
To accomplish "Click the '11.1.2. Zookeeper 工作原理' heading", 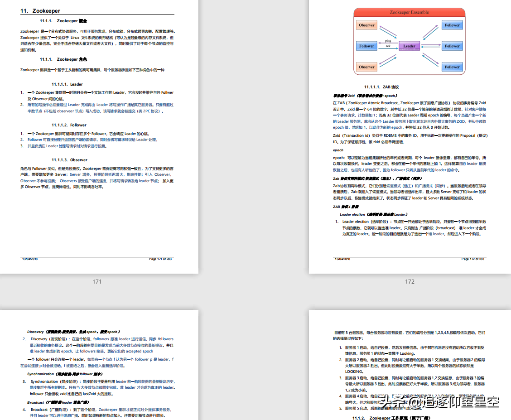I will click(x=391, y=418).
